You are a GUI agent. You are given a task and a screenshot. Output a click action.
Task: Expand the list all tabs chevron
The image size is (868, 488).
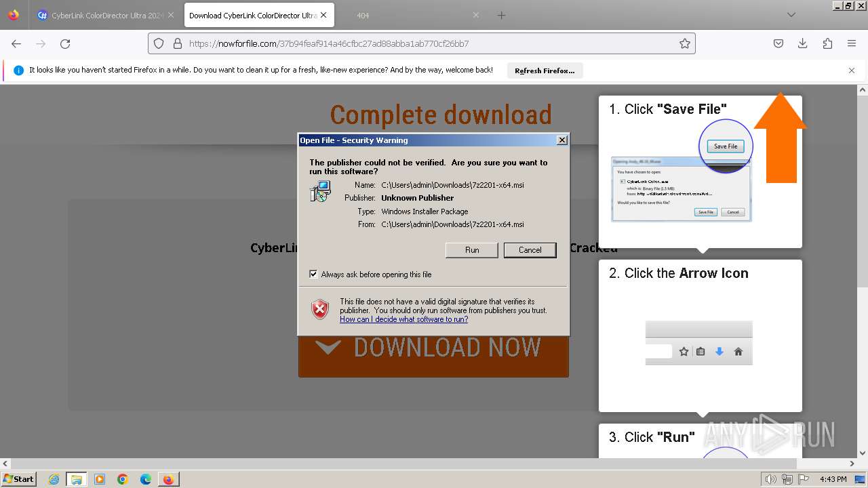(791, 15)
